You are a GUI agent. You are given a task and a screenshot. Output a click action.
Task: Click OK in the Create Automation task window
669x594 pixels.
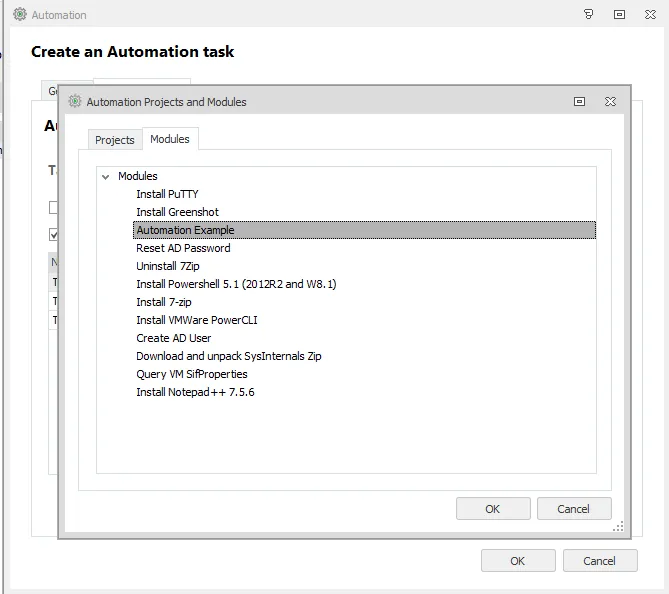coord(517,560)
